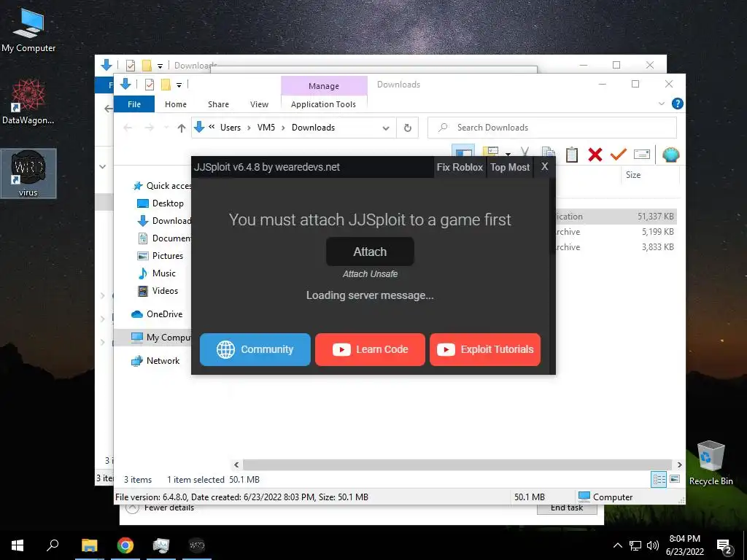Open the Explorer Help question mark icon
The image size is (747, 560).
[x=677, y=104]
